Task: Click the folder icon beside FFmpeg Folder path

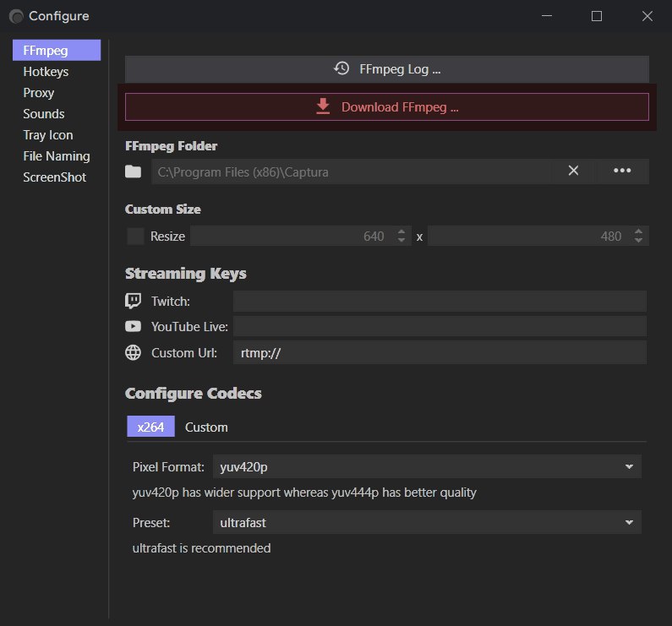Action: 133,171
